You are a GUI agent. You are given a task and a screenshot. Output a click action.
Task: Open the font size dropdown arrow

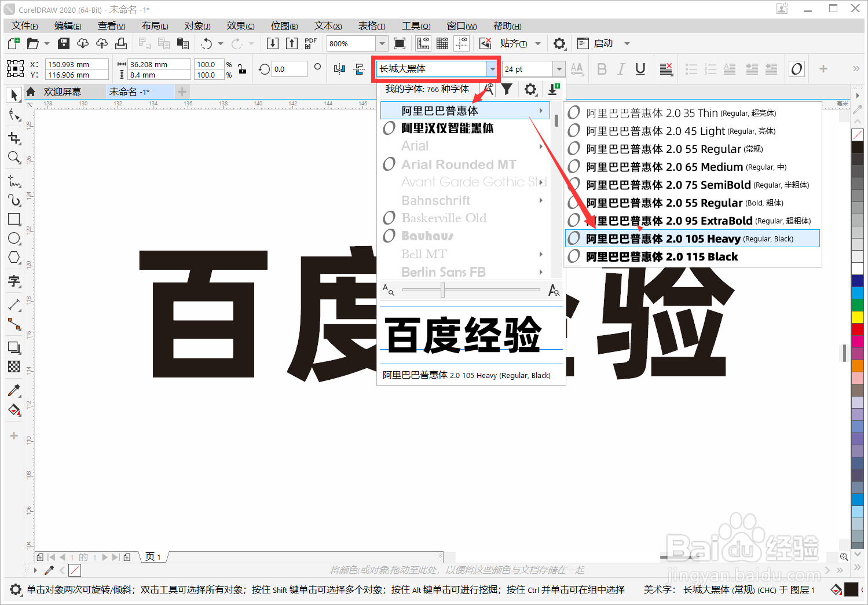559,69
